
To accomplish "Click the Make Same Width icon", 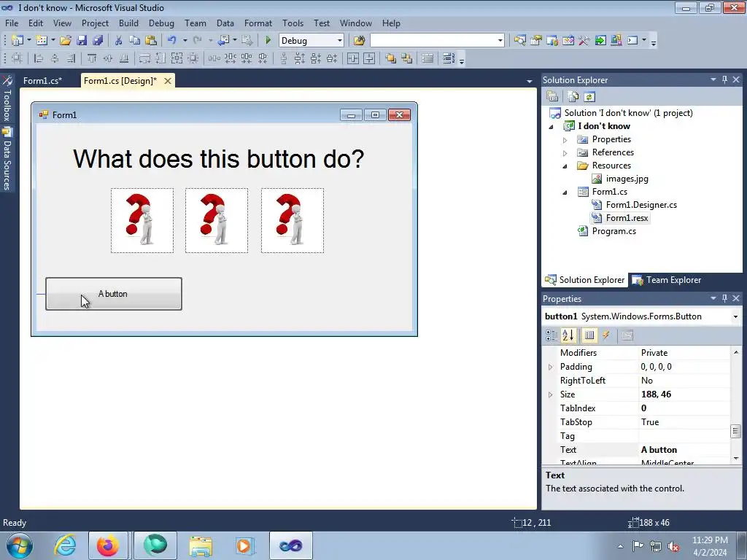I will pyautogui.click(x=144, y=58).
